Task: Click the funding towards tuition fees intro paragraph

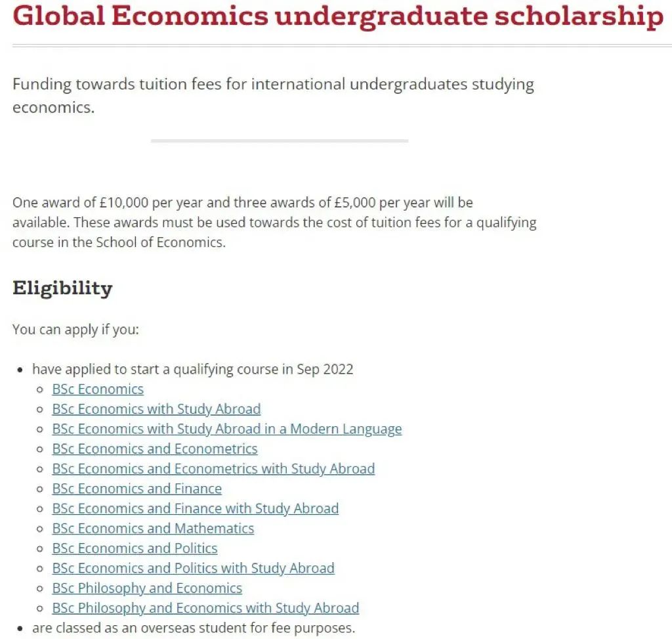Action: click(273, 95)
